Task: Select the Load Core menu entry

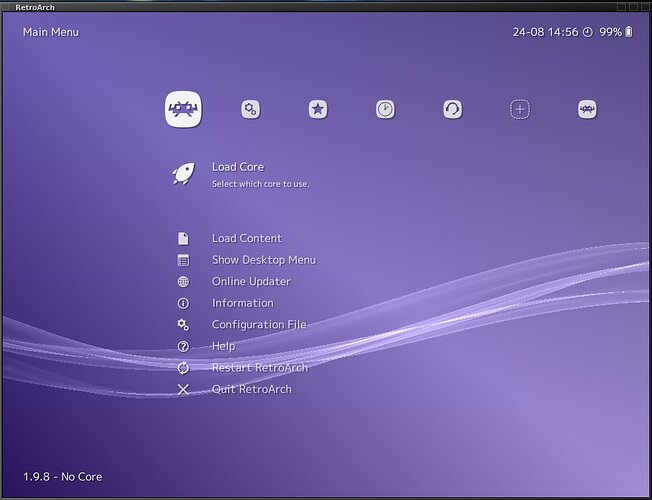Action: click(238, 167)
